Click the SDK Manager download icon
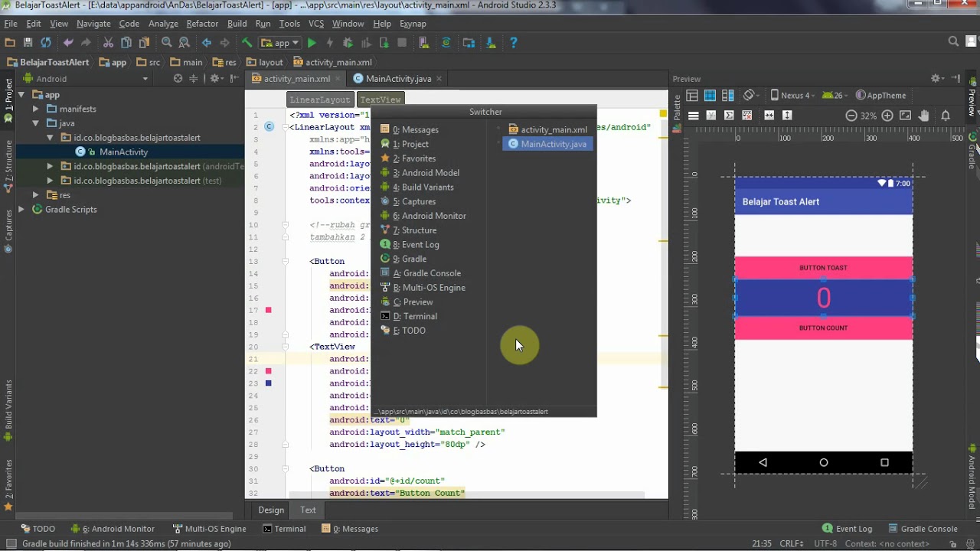The height and width of the screenshot is (551, 980). (x=491, y=43)
